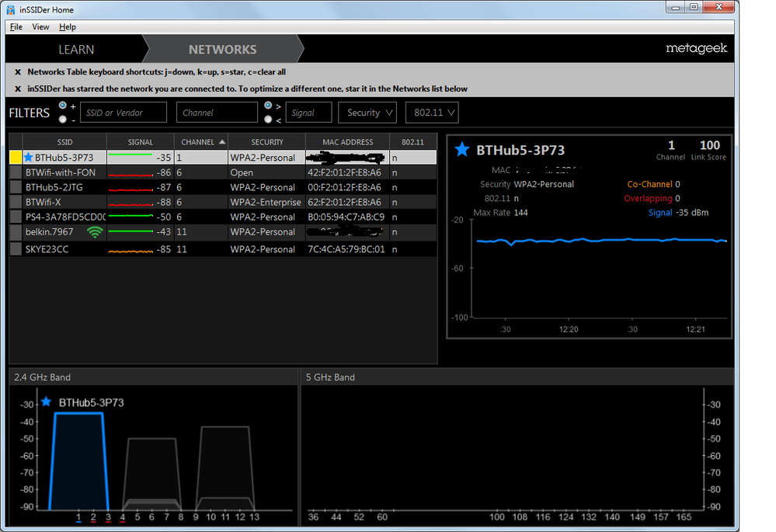The height and width of the screenshot is (532, 776).
Task: Click the blue BTHub5-3P73 shape on channel 1
Action: click(78, 461)
